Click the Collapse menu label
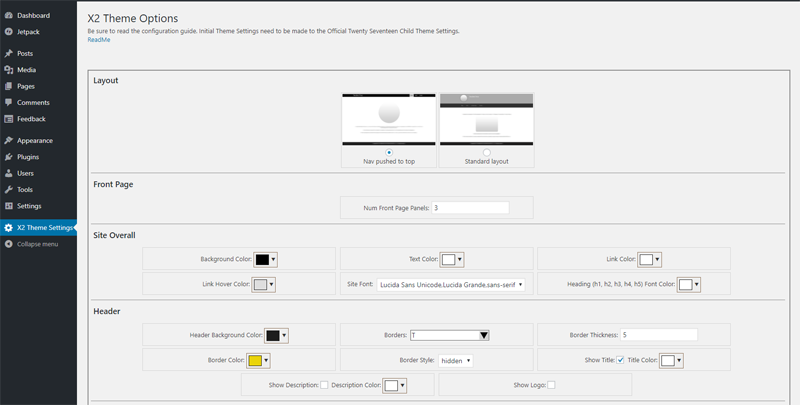 [x=37, y=244]
